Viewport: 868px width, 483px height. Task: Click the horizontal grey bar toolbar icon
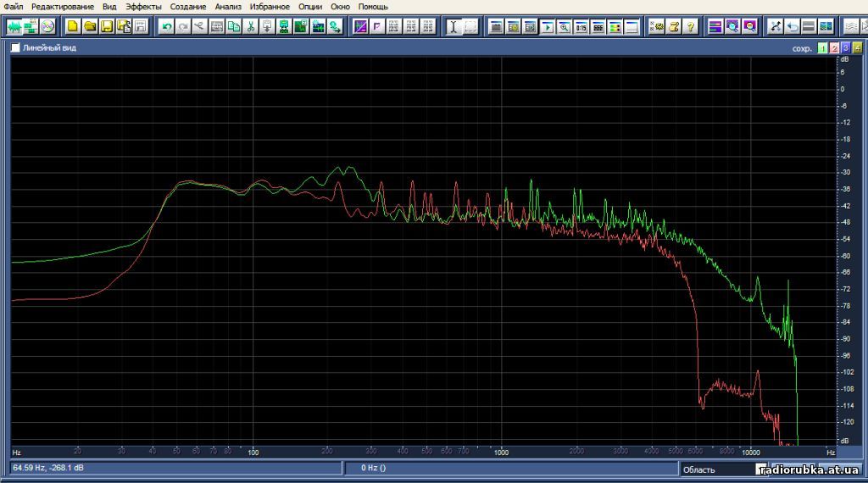(809, 26)
